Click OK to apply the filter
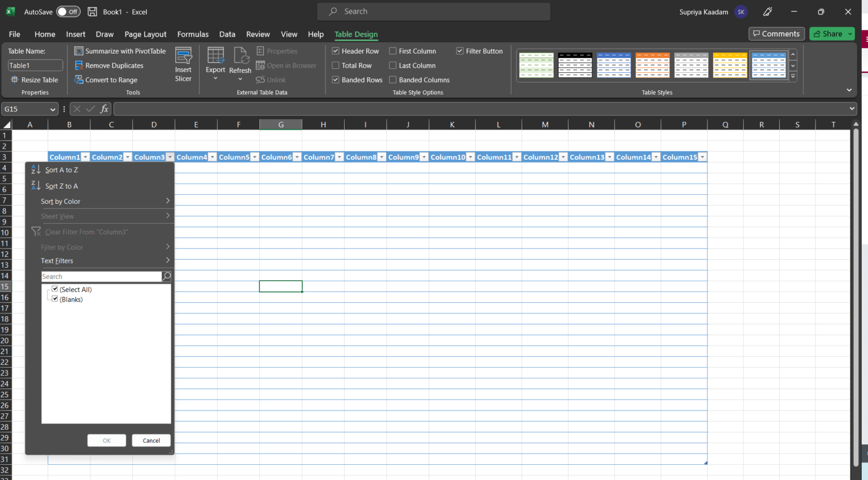Image resolution: width=868 pixels, height=480 pixels. [106, 440]
